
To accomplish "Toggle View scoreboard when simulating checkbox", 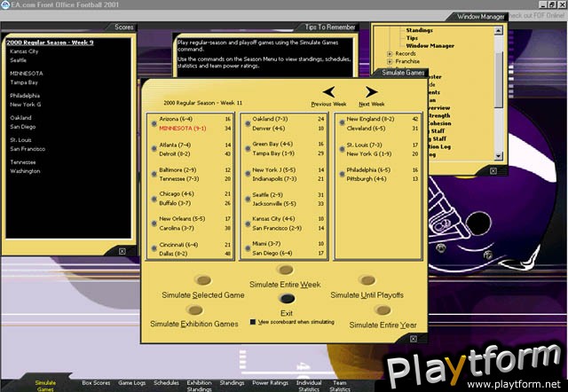I will coord(253,322).
